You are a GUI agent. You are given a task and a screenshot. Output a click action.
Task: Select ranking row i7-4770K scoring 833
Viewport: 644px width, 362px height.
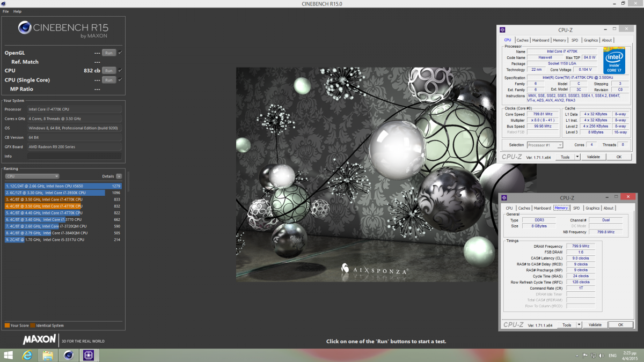click(x=63, y=200)
